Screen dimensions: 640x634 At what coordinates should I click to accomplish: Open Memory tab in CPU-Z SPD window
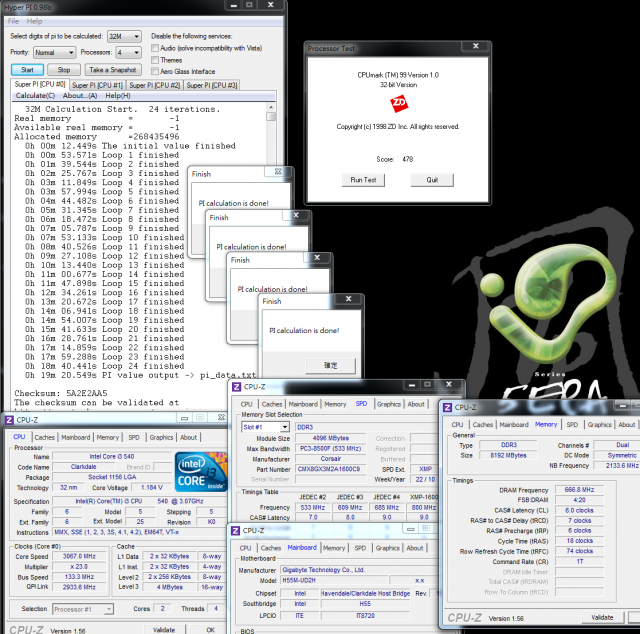pos(335,404)
